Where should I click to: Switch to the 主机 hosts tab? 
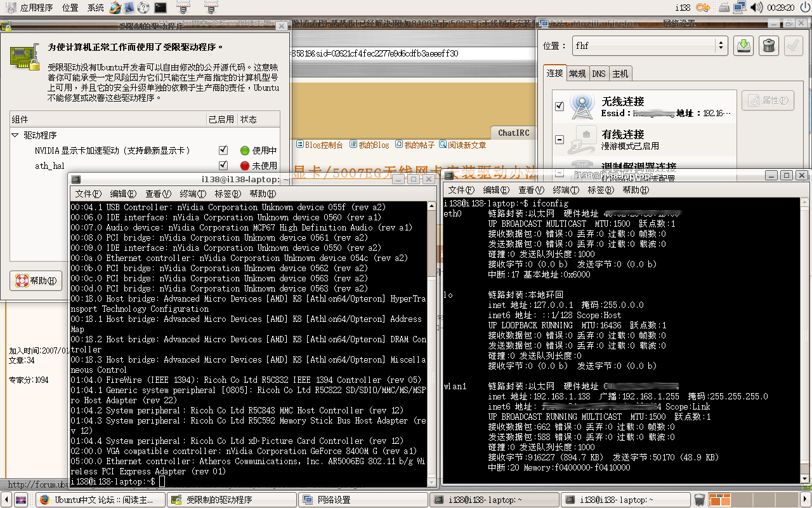tap(620, 74)
